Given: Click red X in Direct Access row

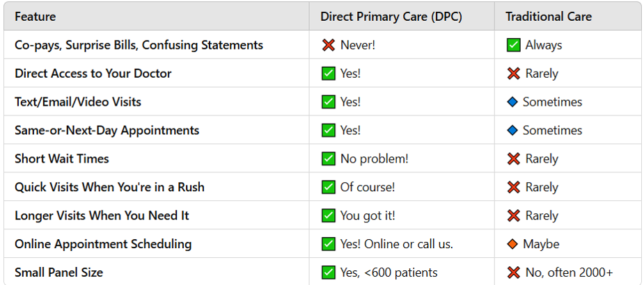Looking at the screenshot, I should [x=513, y=74].
